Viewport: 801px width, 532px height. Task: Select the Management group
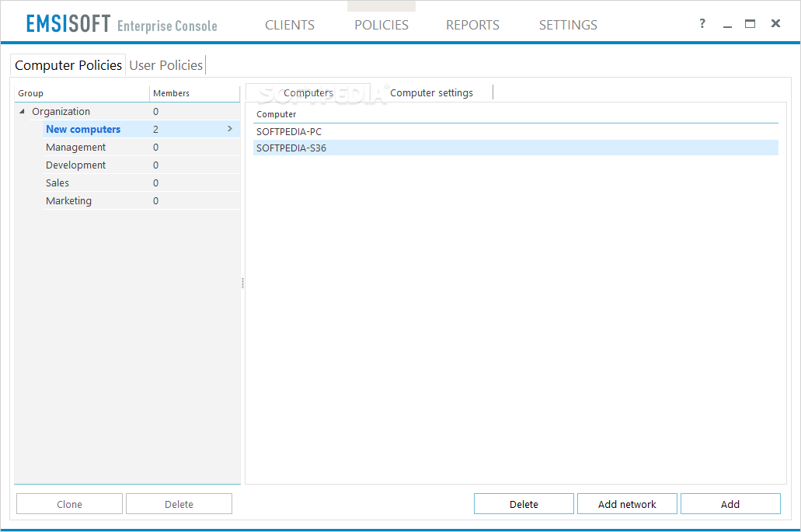[x=75, y=147]
